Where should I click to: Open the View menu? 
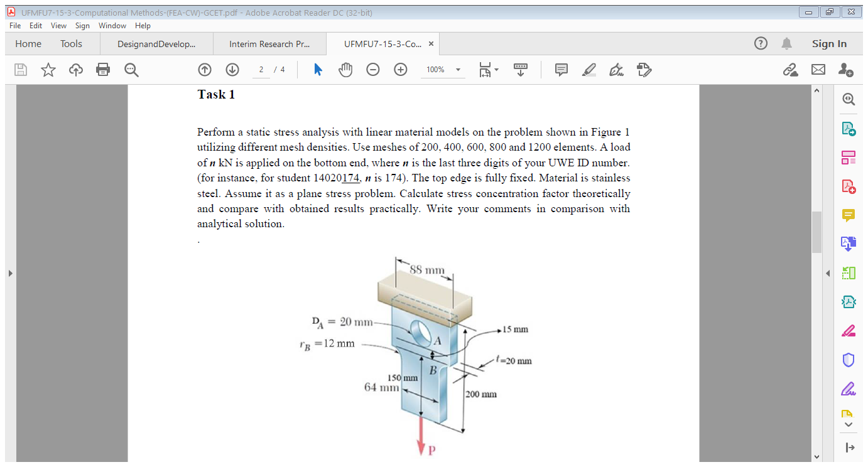[x=58, y=26]
